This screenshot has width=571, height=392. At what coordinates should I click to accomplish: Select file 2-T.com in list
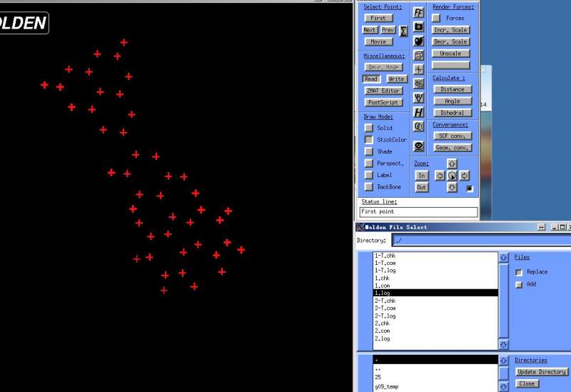click(x=435, y=308)
